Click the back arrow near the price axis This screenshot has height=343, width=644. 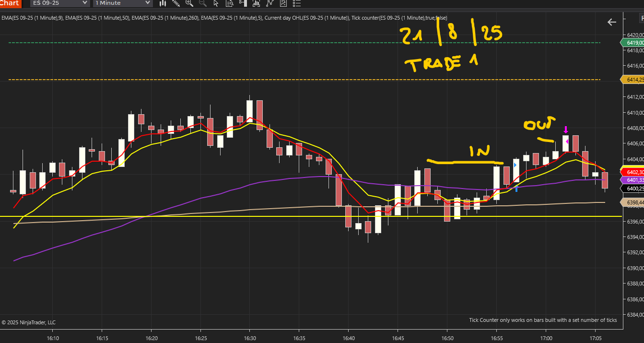(x=611, y=22)
